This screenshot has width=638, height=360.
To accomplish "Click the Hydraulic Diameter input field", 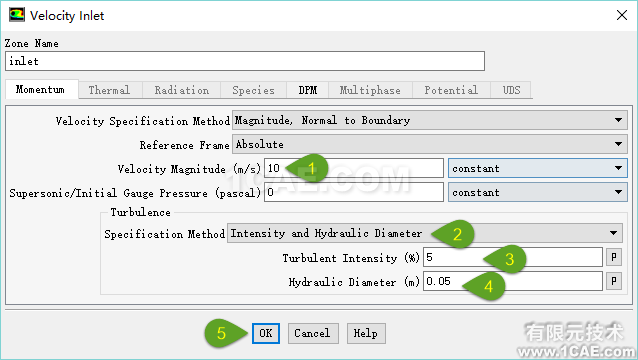I will click(513, 281).
